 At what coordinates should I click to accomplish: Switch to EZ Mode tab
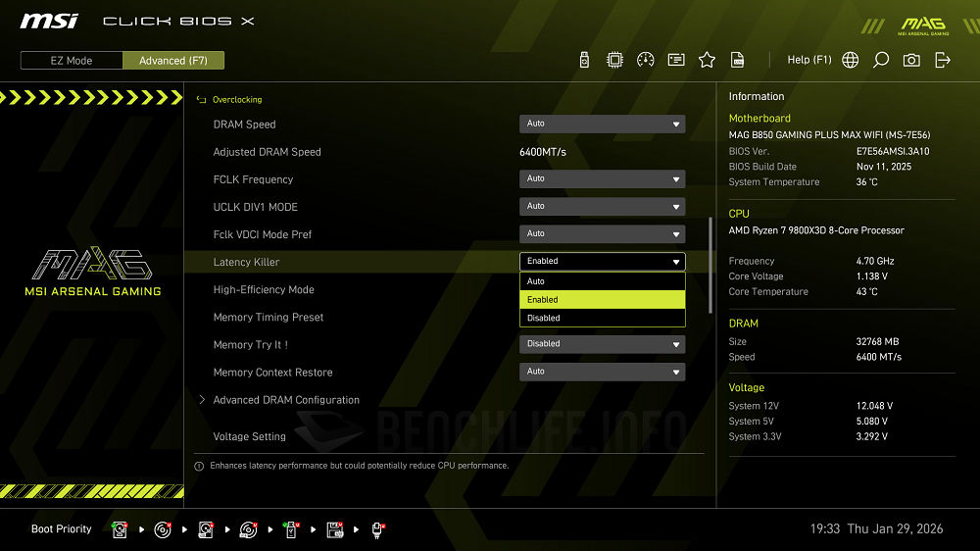(x=72, y=61)
